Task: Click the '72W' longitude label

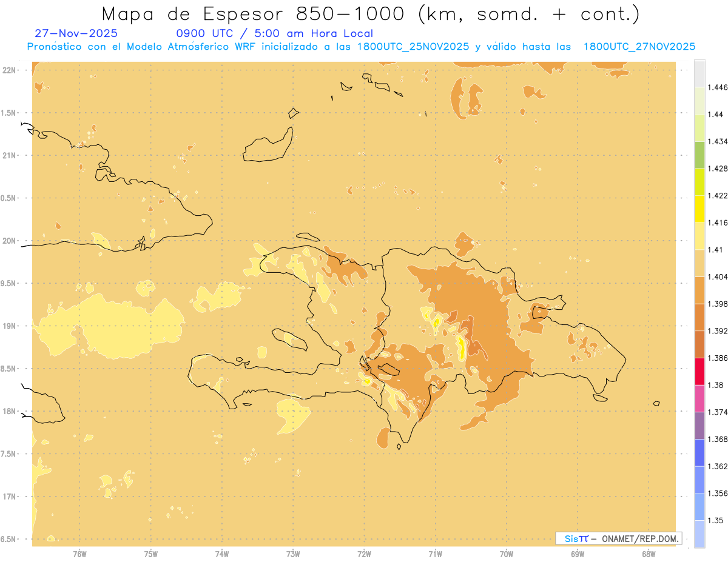Action: [x=365, y=555]
